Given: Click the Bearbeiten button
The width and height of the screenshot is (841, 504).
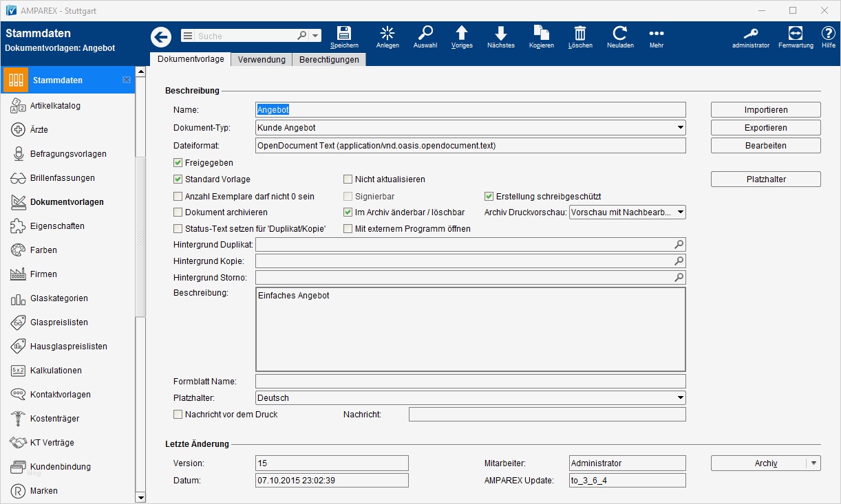Looking at the screenshot, I should 765,146.
